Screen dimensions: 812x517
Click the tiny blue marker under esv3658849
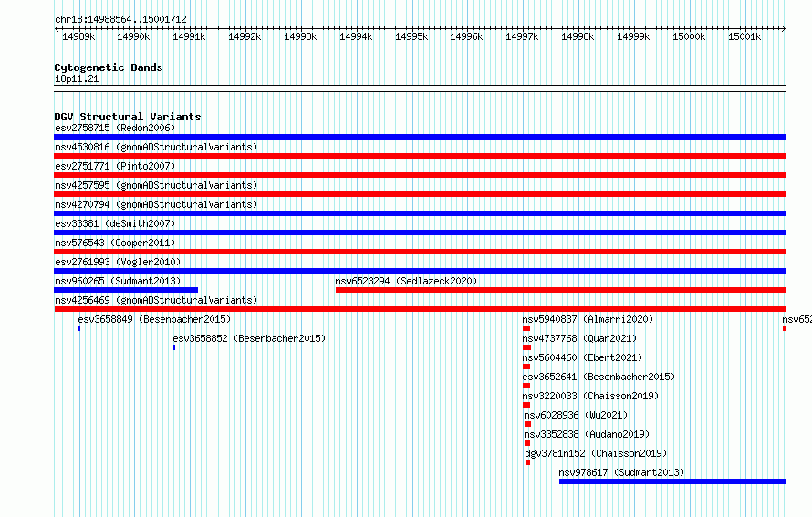79,328
